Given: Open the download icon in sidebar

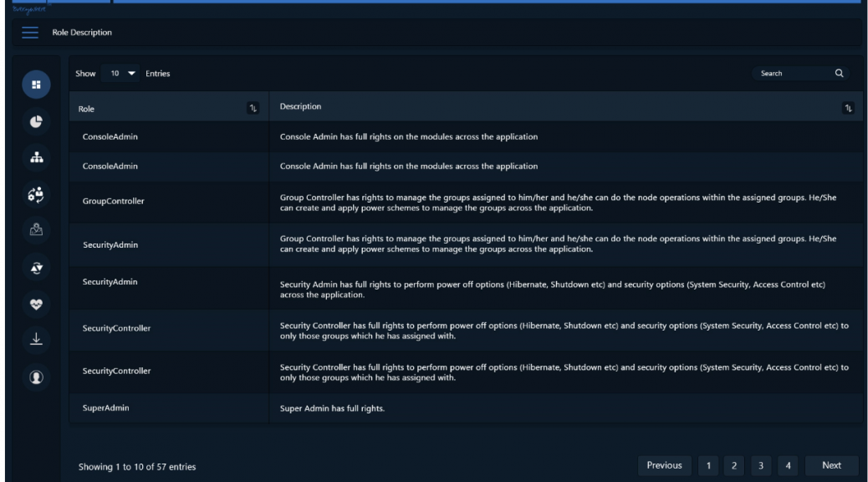Looking at the screenshot, I should click(x=36, y=339).
